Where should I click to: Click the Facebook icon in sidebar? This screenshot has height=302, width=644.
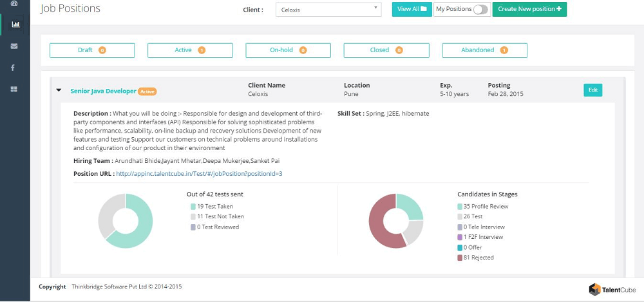[14, 68]
